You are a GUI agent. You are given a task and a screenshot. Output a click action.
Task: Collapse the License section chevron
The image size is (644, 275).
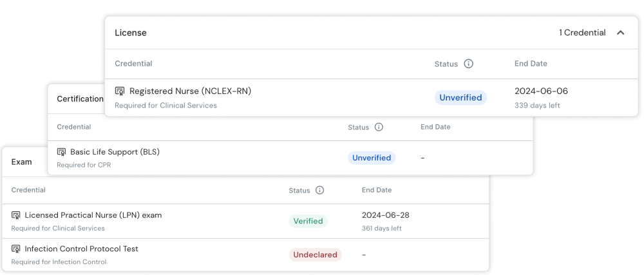click(620, 33)
